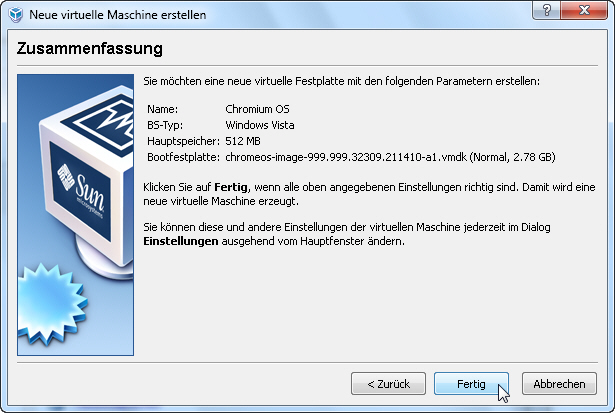Screen dimensions: 615x413
Task: Click the bold word Einstellungen in the text
Action: (x=180, y=241)
